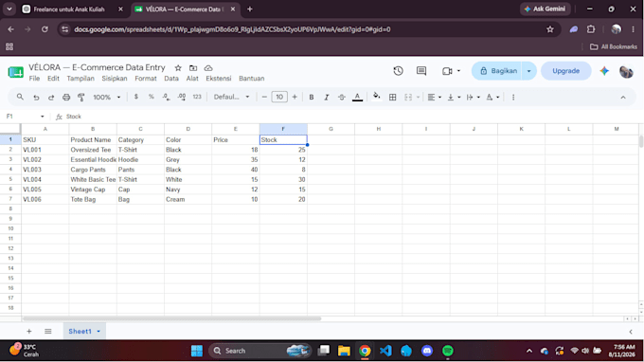Open more number formats 123
The height and width of the screenshot is (362, 644).
tap(197, 97)
